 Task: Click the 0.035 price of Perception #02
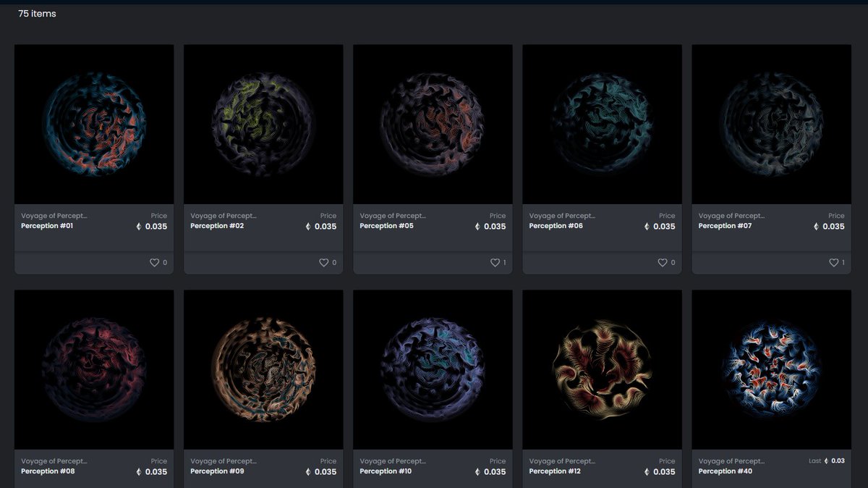[x=325, y=226]
